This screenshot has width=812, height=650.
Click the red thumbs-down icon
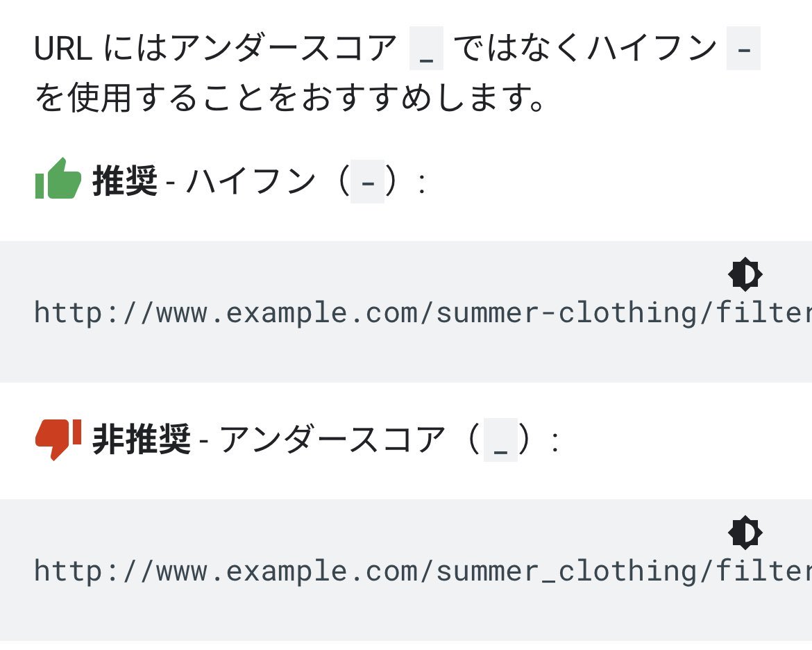(x=58, y=440)
